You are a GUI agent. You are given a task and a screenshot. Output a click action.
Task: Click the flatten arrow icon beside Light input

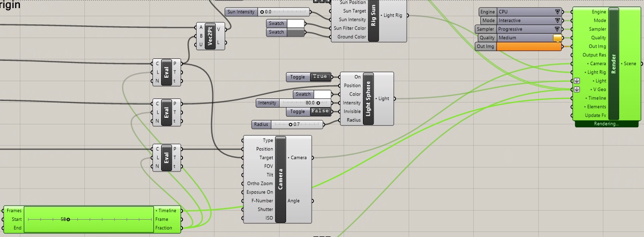click(x=576, y=81)
